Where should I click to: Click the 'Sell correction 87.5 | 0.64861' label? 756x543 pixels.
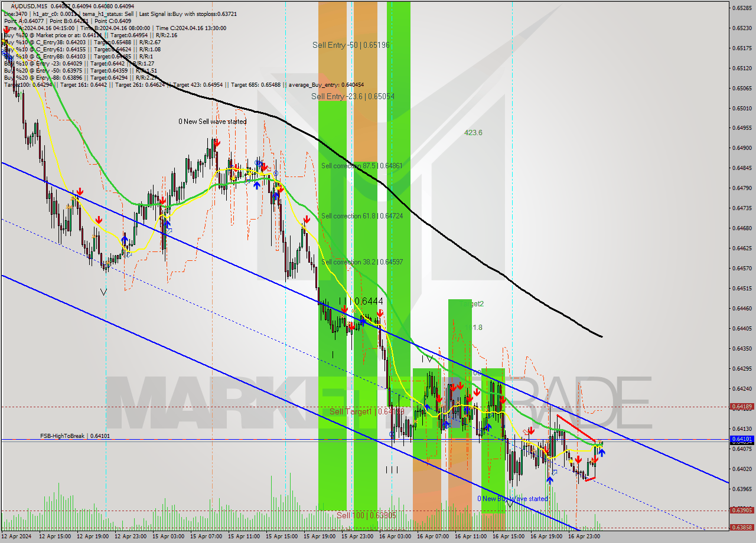point(361,166)
